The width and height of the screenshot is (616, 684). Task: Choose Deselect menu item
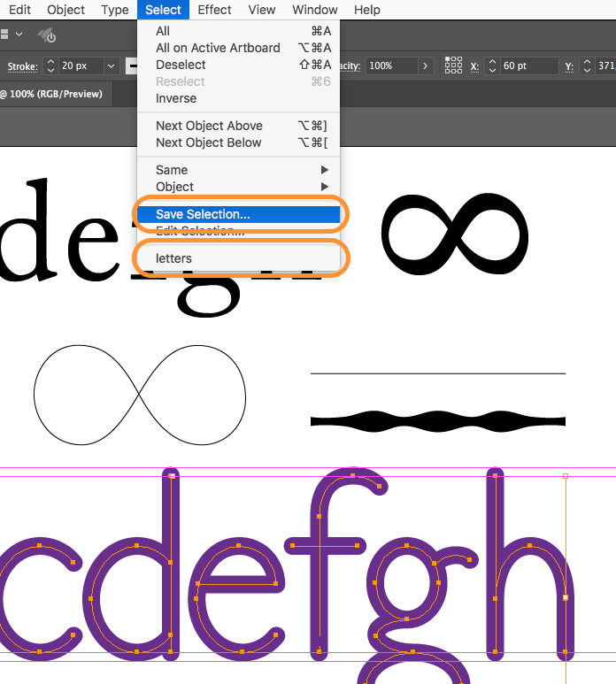239,65
